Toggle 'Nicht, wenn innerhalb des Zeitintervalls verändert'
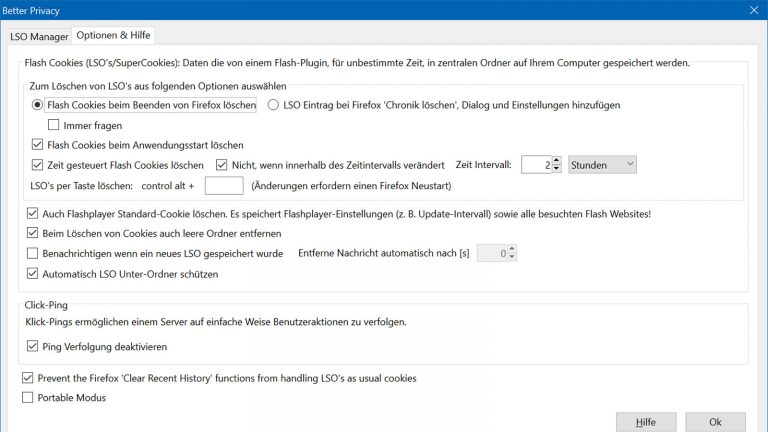 (221, 164)
